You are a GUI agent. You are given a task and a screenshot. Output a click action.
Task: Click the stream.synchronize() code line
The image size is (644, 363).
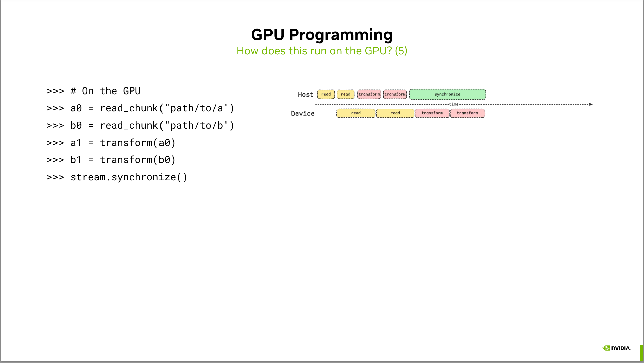coord(128,177)
